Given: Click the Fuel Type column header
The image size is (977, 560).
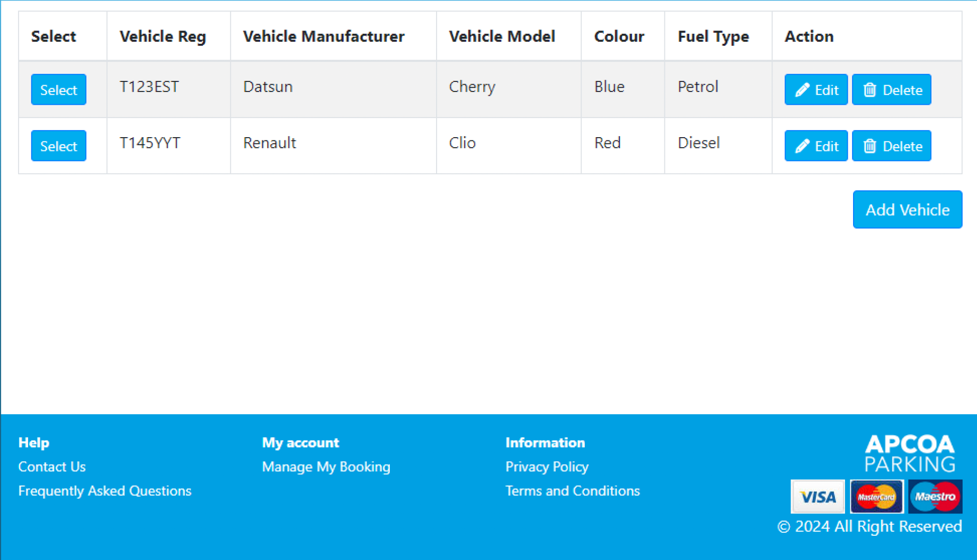Looking at the screenshot, I should click(713, 36).
